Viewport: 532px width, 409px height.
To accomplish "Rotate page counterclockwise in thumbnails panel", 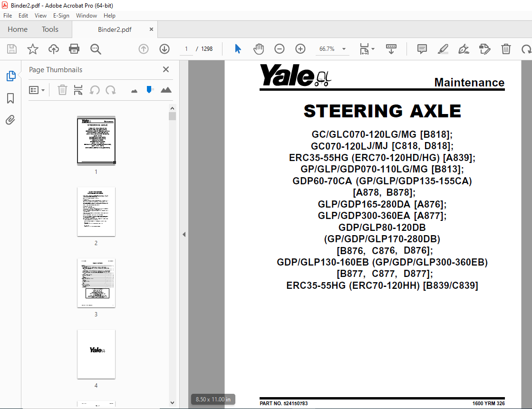I will [x=94, y=90].
